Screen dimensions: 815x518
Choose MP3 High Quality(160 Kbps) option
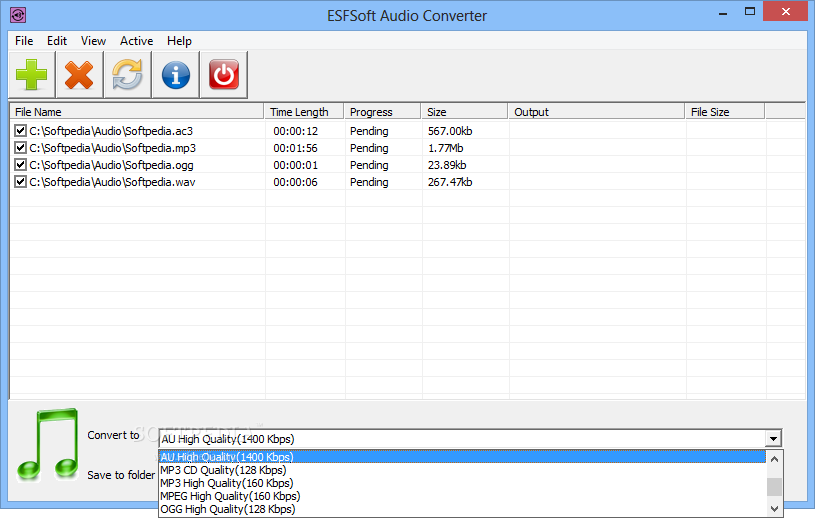(462, 483)
